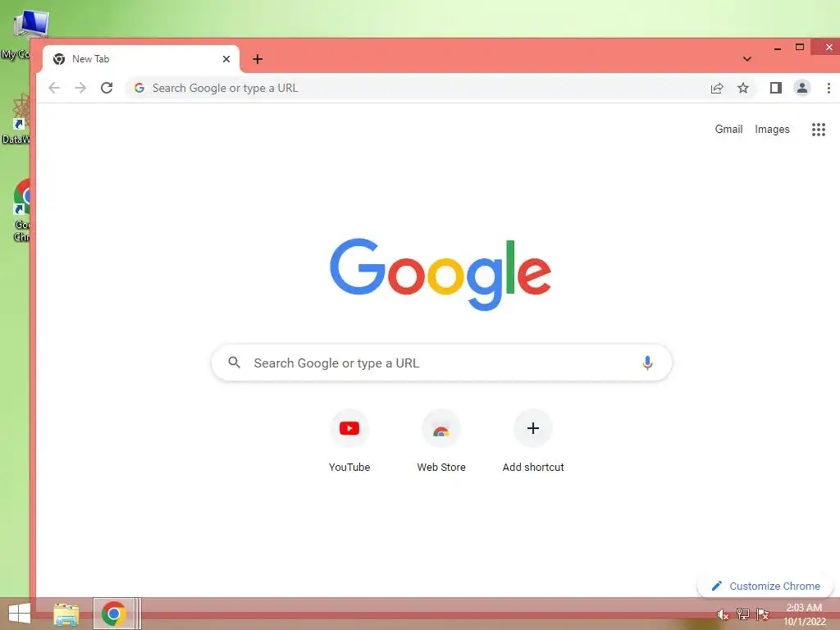This screenshot has height=630, width=840.
Task: Open a new tab with plus button
Action: pos(258,59)
